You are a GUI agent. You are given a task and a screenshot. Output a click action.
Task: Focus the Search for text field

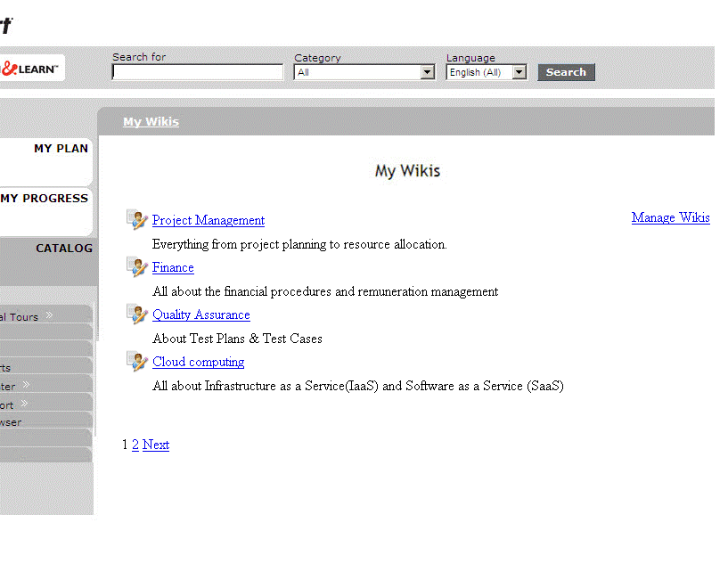tap(197, 72)
